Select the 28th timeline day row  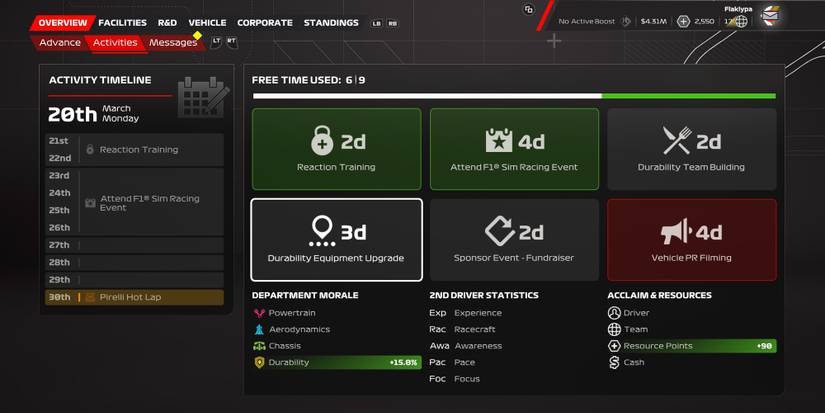pos(134,263)
